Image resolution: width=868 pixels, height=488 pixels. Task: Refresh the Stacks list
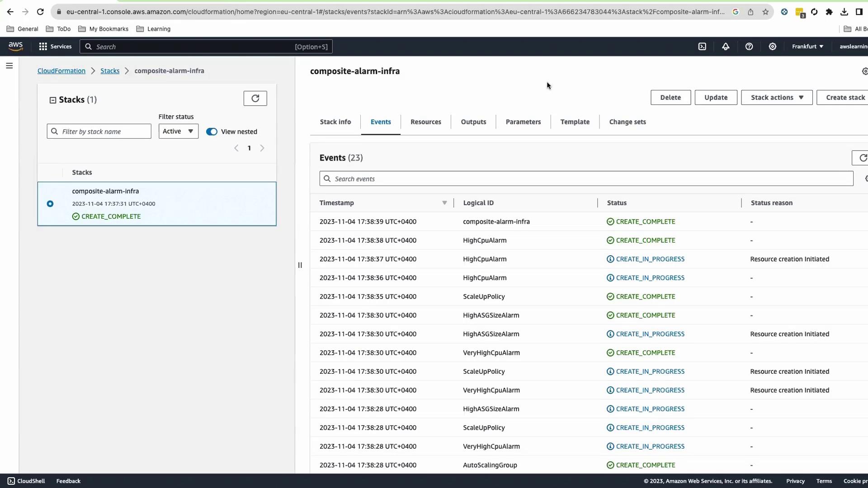(255, 99)
